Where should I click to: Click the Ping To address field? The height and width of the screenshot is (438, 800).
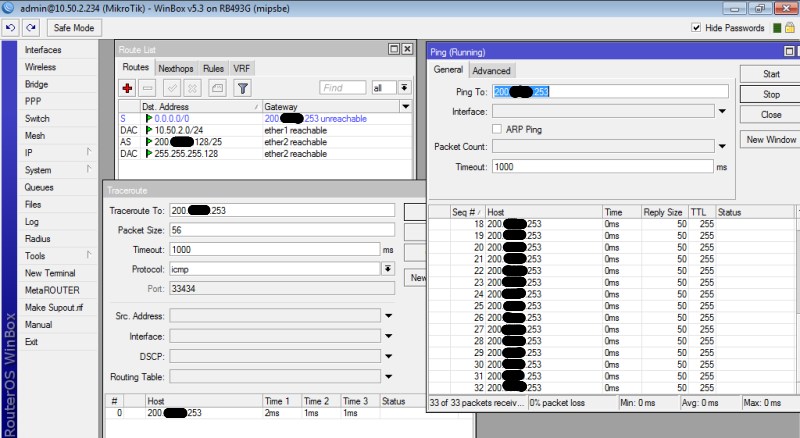click(x=610, y=91)
